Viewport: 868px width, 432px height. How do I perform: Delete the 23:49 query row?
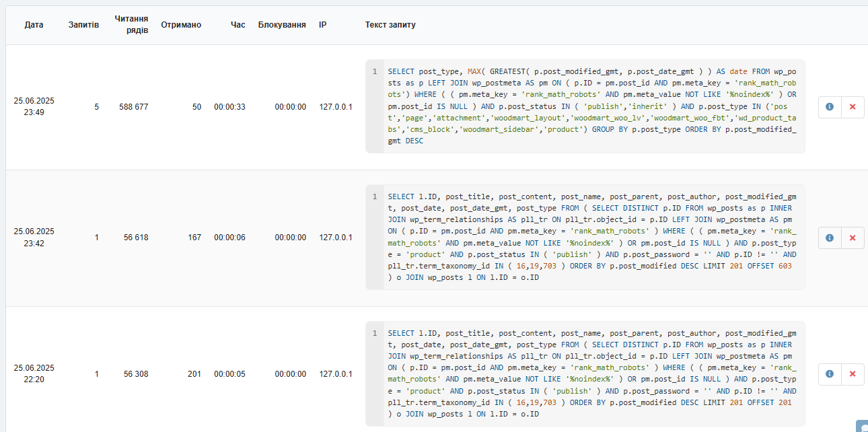click(853, 107)
